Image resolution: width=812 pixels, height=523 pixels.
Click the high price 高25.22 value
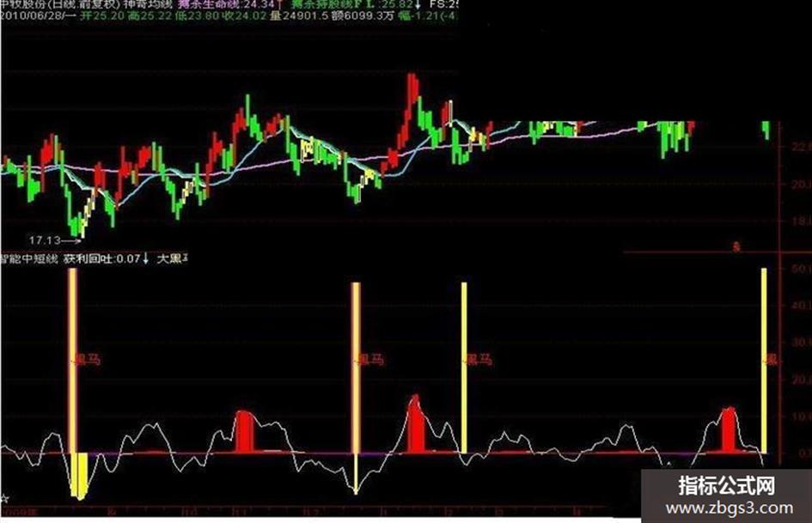[148, 15]
